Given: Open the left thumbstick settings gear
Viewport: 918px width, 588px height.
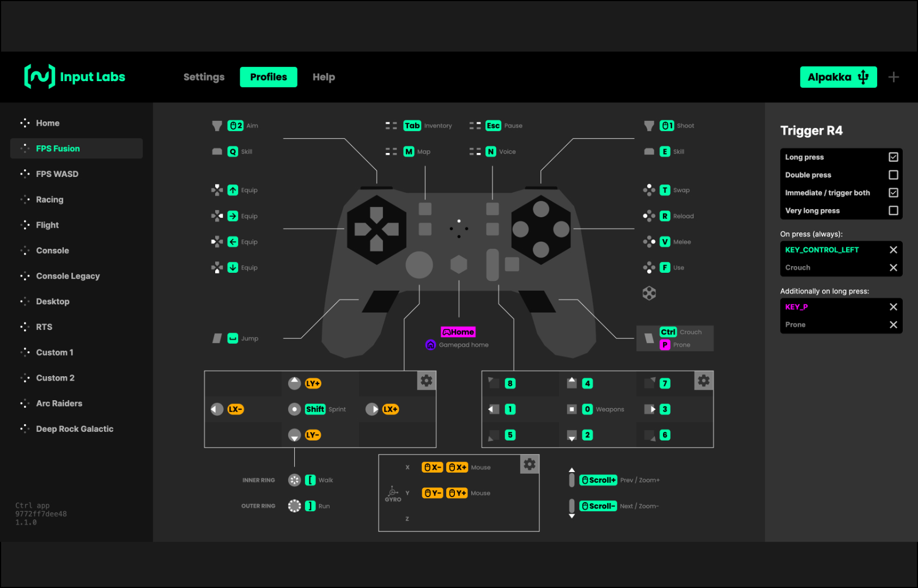Looking at the screenshot, I should coord(427,381).
